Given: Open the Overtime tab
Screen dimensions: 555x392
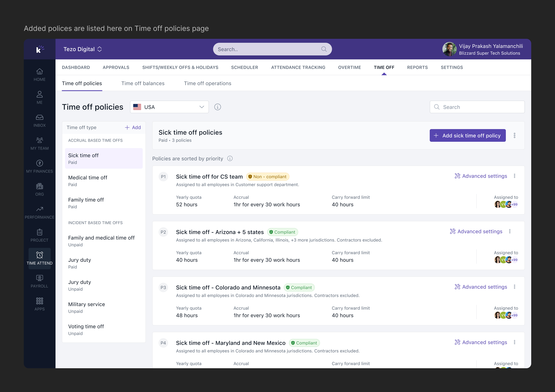Looking at the screenshot, I should coord(350,67).
